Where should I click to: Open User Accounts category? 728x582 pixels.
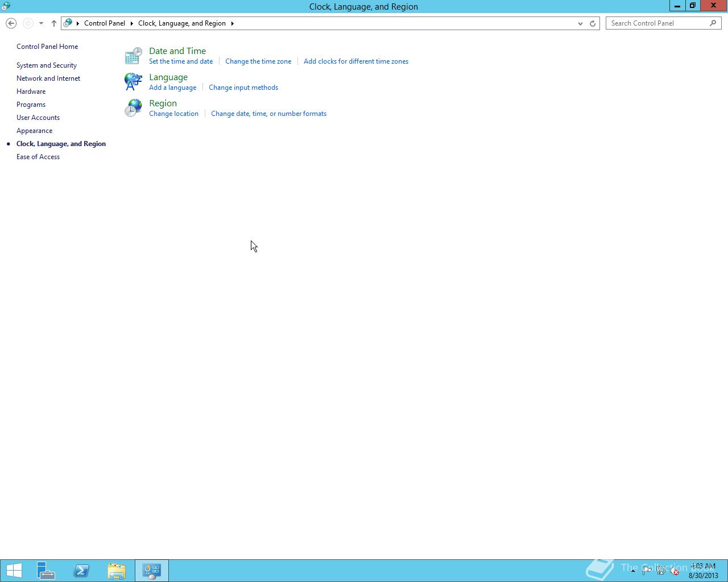(38, 118)
